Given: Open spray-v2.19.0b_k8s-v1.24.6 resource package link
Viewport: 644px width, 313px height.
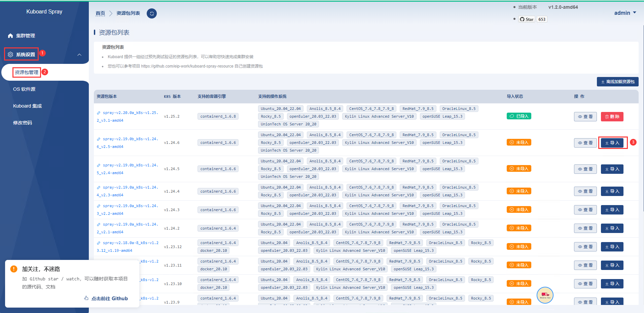Looking at the screenshot, I should coord(128,143).
